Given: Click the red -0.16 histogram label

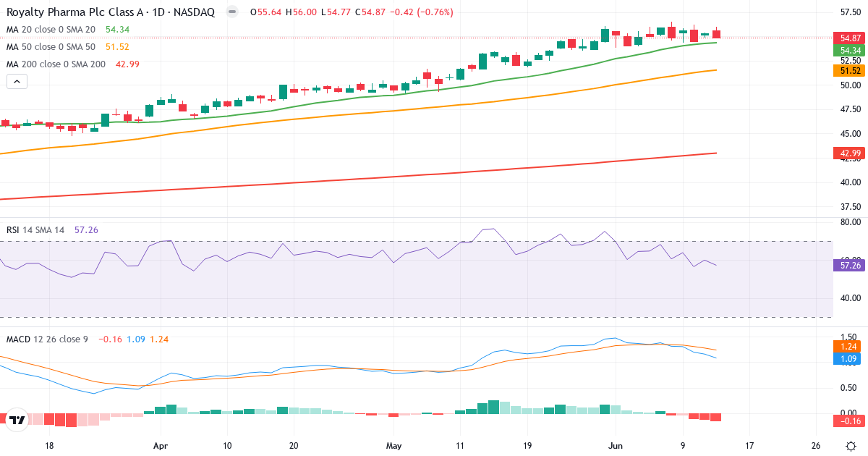Looking at the screenshot, I should point(848,421).
